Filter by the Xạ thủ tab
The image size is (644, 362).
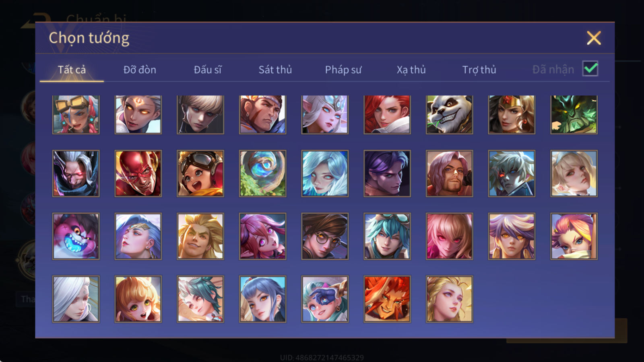(411, 70)
